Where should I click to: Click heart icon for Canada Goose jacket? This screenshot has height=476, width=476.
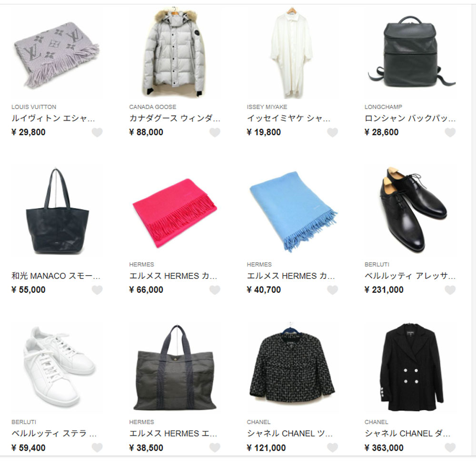(215, 132)
